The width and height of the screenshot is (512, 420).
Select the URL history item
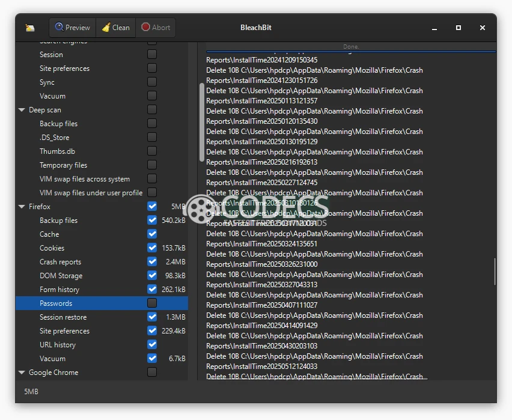(58, 345)
